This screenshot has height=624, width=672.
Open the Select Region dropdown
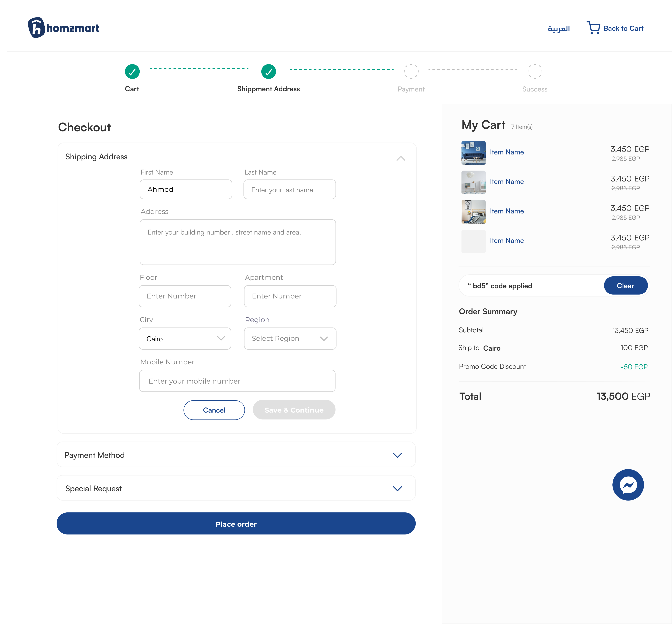290,338
